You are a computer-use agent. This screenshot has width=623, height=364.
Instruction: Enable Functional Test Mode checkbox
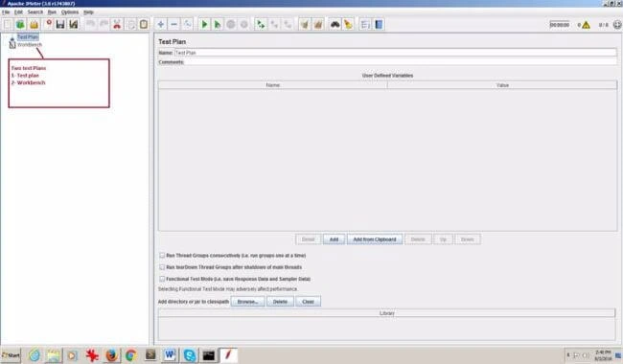[x=162, y=279]
